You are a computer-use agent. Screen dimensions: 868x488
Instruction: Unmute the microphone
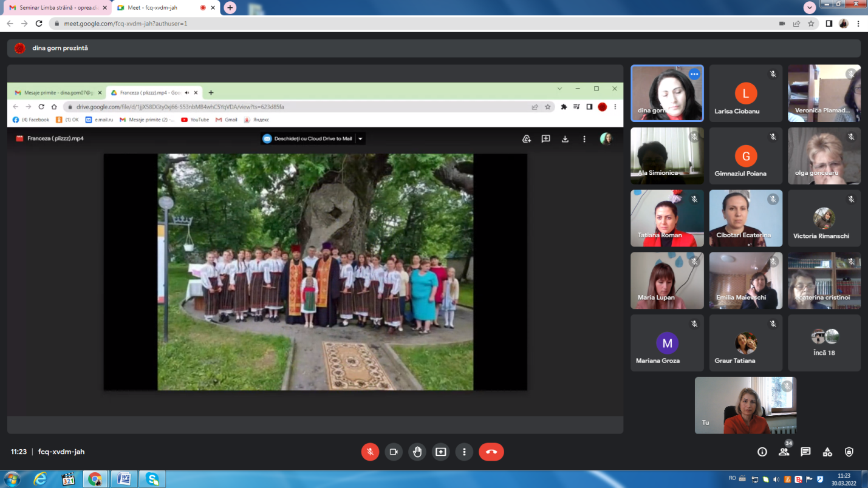pyautogui.click(x=370, y=452)
